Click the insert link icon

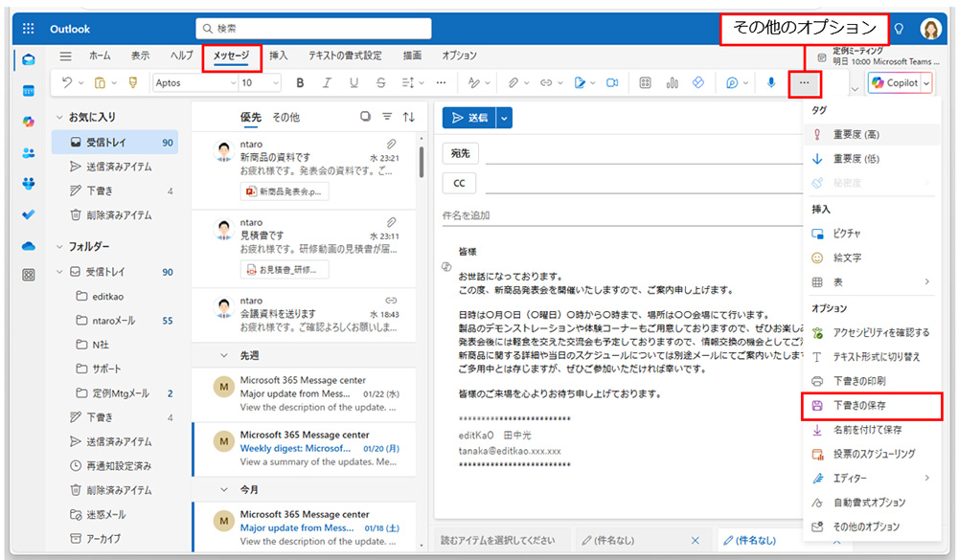pyautogui.click(x=546, y=82)
